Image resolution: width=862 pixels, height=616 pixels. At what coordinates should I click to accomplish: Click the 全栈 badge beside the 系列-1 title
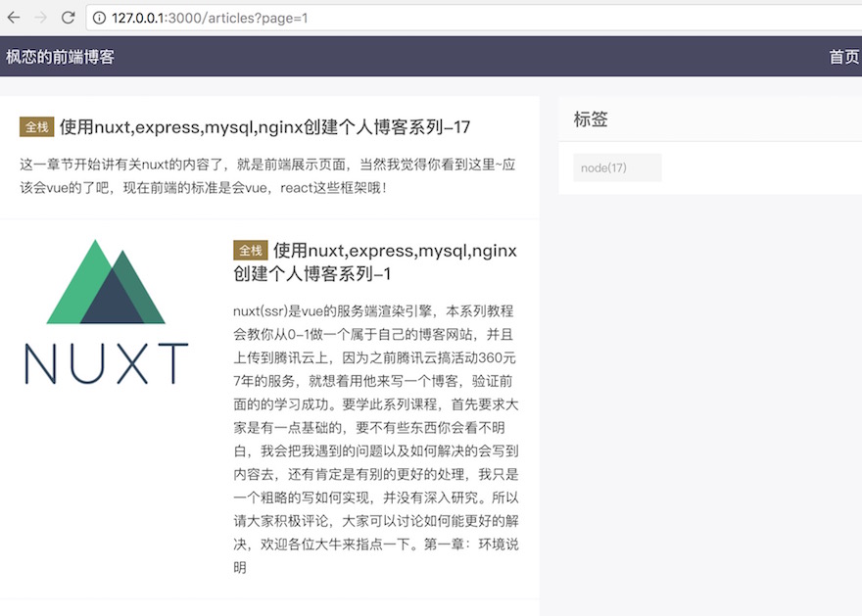click(249, 250)
